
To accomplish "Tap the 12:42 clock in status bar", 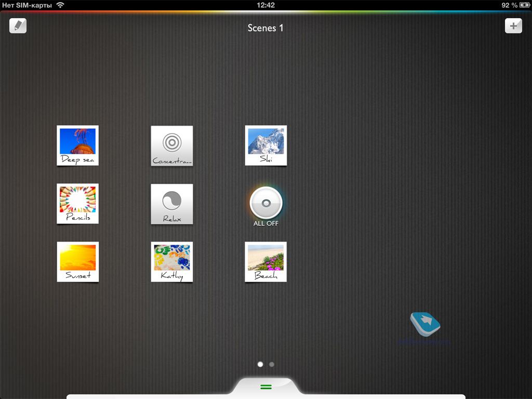I will [265, 5].
